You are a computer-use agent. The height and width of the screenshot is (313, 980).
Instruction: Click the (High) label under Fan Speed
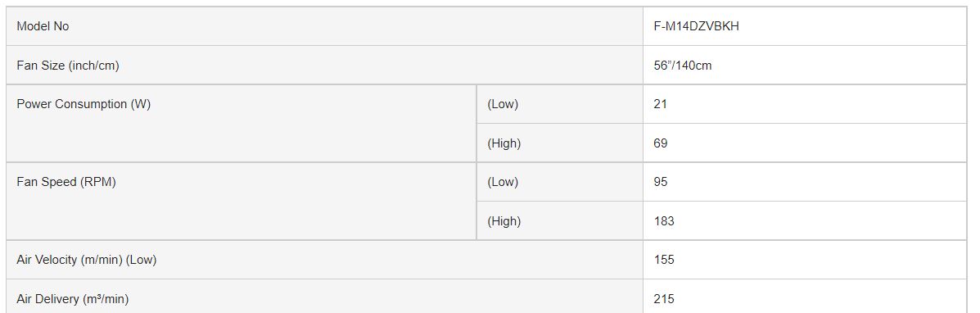(504, 221)
